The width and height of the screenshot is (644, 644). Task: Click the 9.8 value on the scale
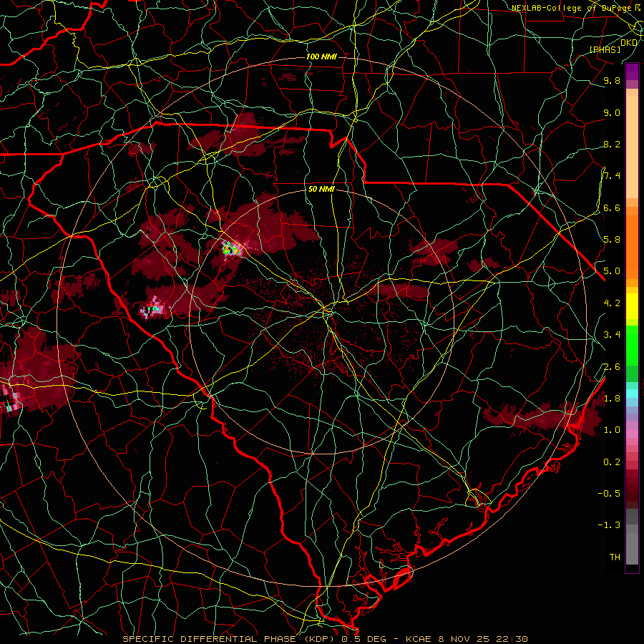pyautogui.click(x=612, y=81)
